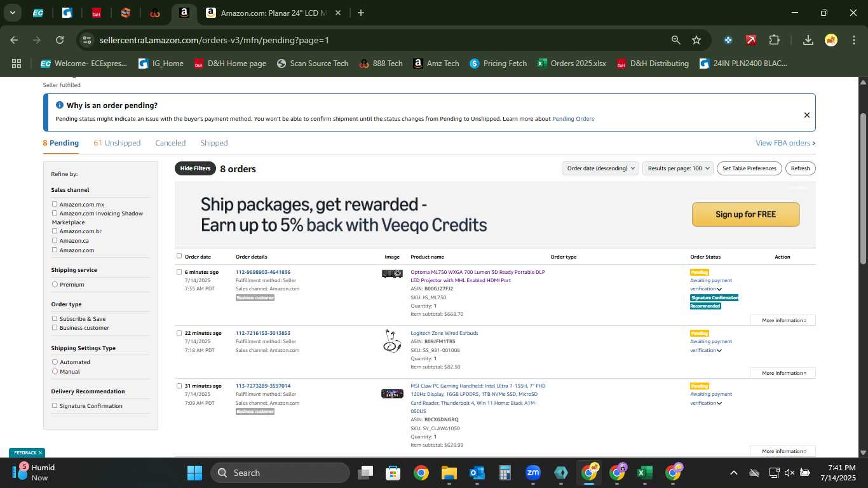The image size is (868, 488).
Task: Check the Amazon.ca sales channel filter
Action: click(x=55, y=241)
